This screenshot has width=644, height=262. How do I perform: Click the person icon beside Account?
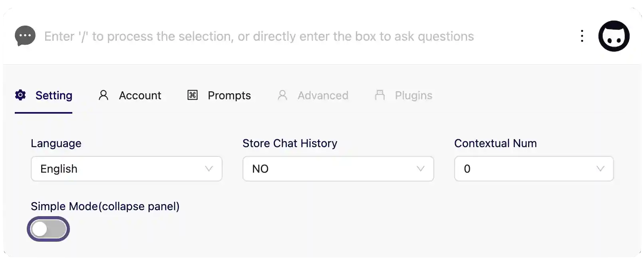(103, 95)
